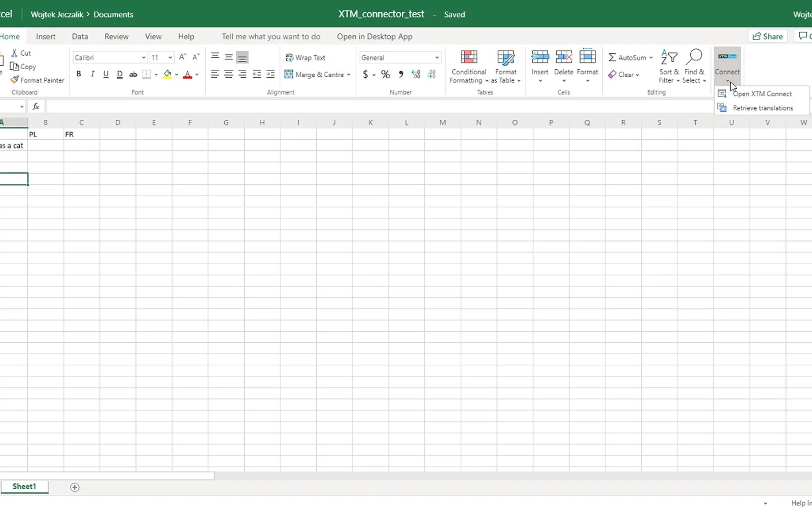Click the Share button

tap(768, 36)
